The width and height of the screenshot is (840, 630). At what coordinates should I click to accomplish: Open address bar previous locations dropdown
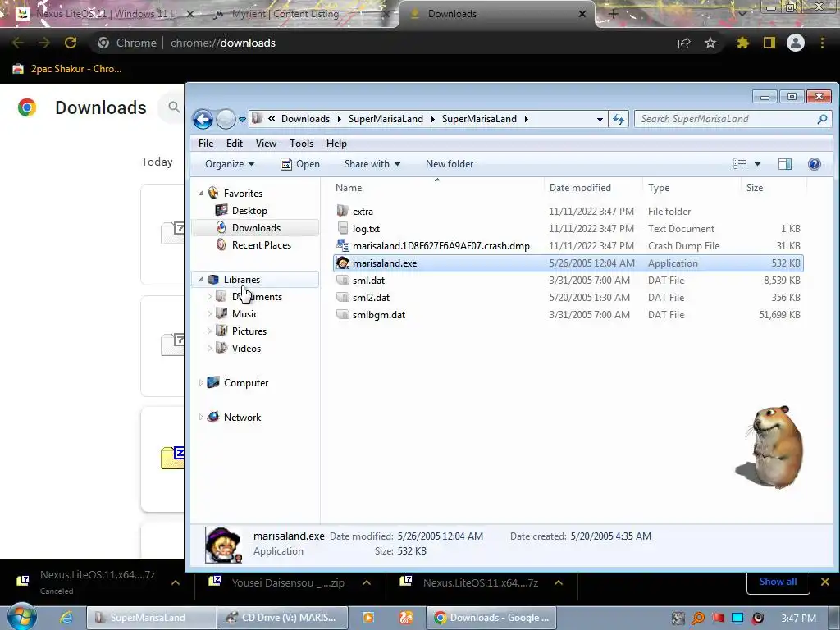pyautogui.click(x=600, y=120)
